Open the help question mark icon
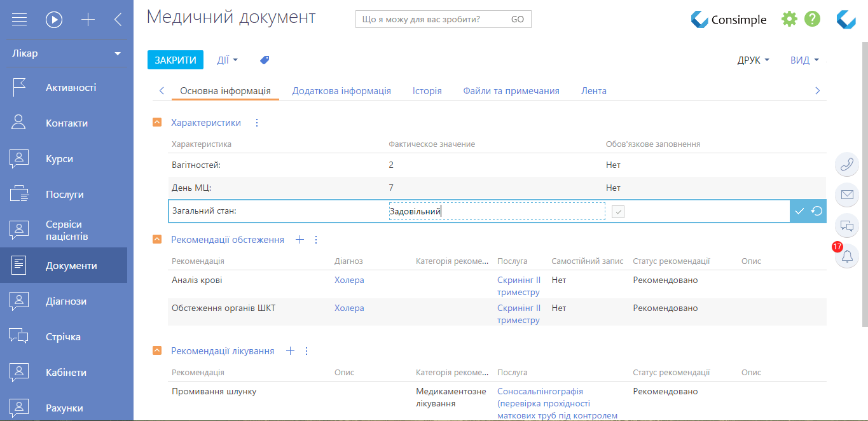 [812, 19]
